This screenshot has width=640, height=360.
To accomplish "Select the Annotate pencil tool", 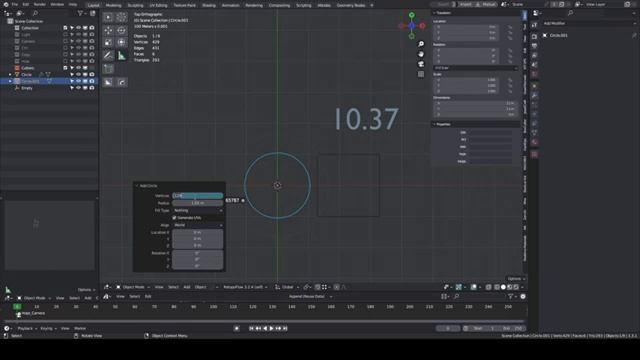I will click(108, 56).
